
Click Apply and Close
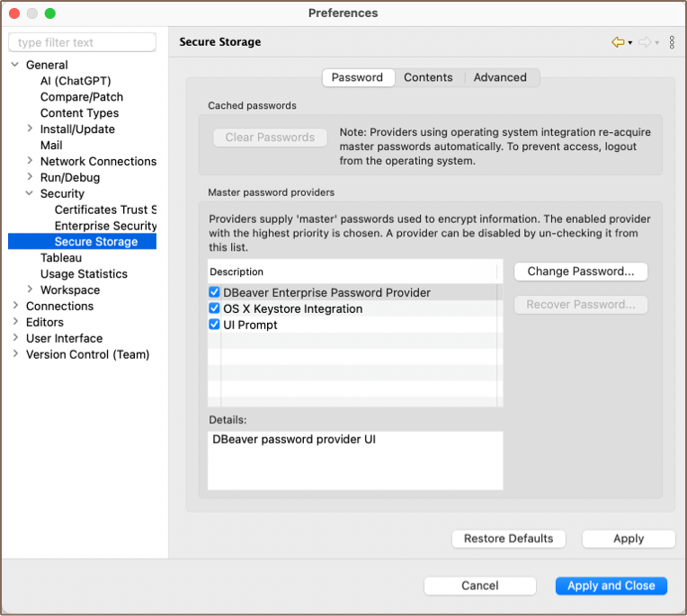(x=611, y=585)
